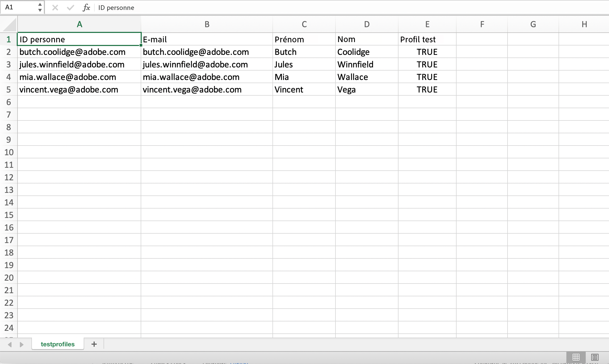Select row 3 header

pos(9,64)
